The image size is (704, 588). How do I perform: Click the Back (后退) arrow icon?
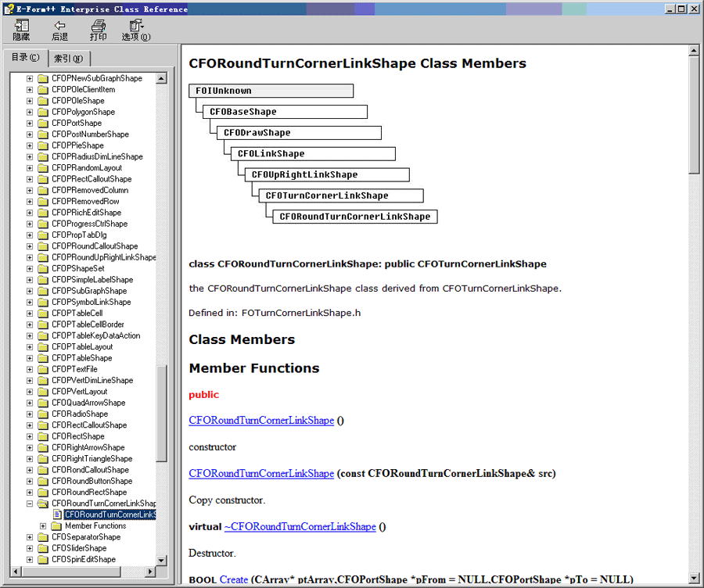point(59,26)
